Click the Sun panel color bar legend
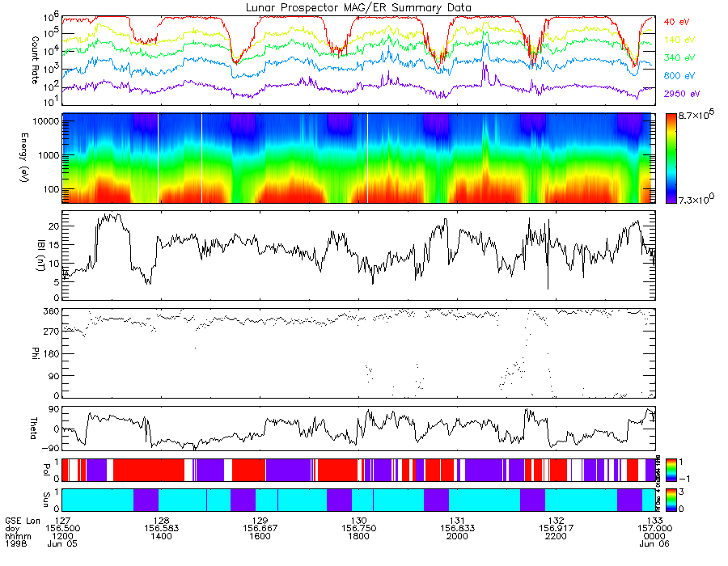The height and width of the screenshot is (566, 728). [671, 500]
